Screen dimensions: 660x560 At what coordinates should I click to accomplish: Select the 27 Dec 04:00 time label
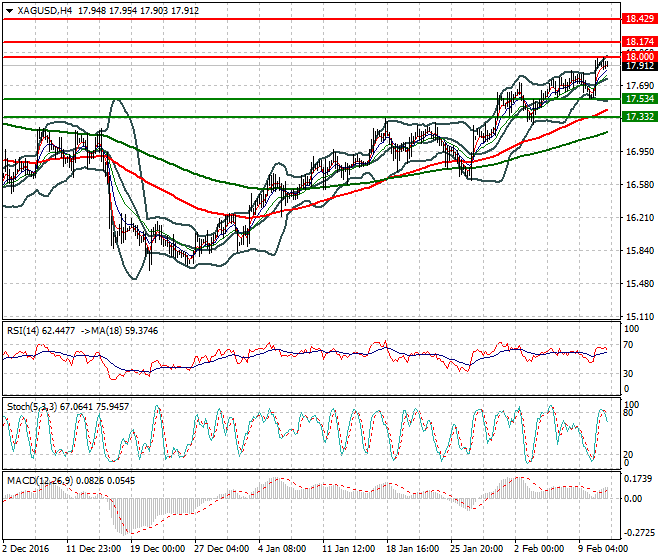pos(221,549)
